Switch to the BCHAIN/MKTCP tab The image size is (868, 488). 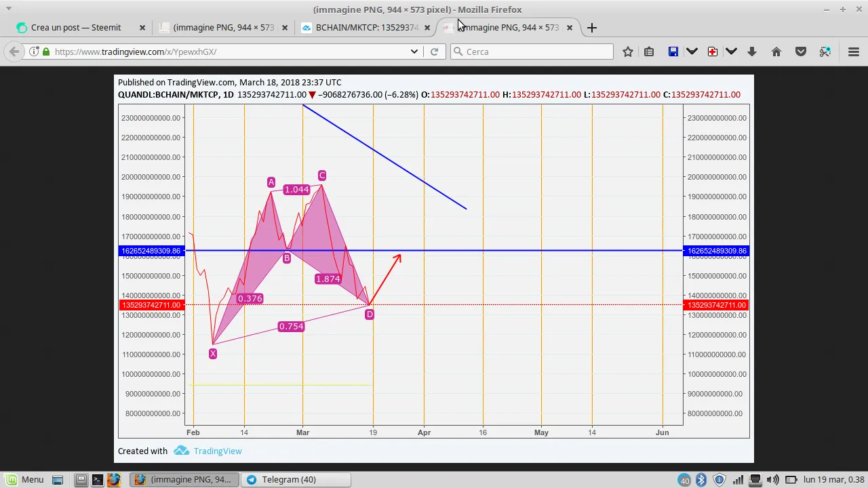[x=366, y=28]
